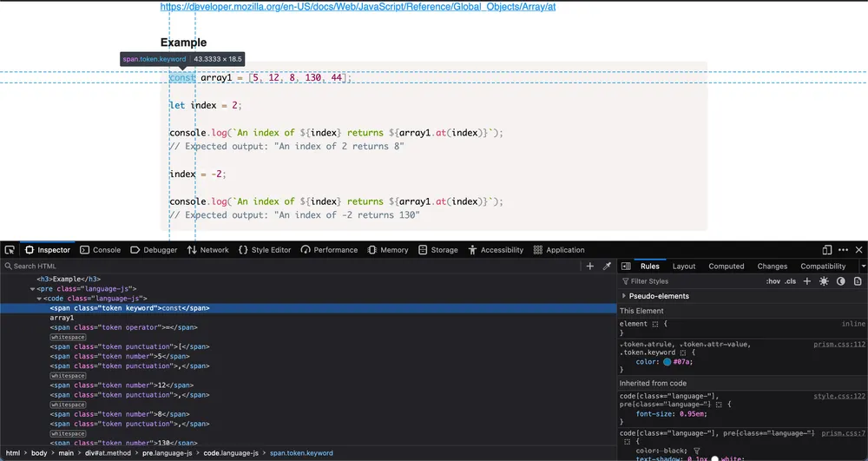Image resolution: width=868 pixels, height=461 pixels.
Task: Open the Computed sidebar tab
Action: (727, 267)
